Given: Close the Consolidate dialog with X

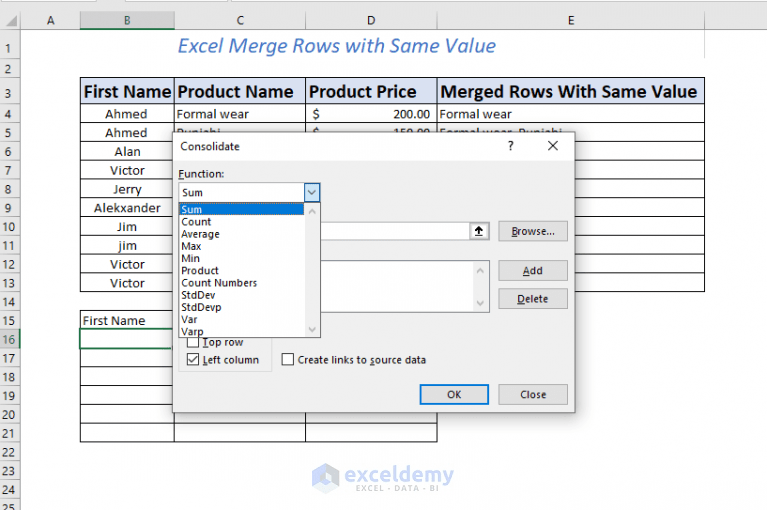Looking at the screenshot, I should point(553,146).
